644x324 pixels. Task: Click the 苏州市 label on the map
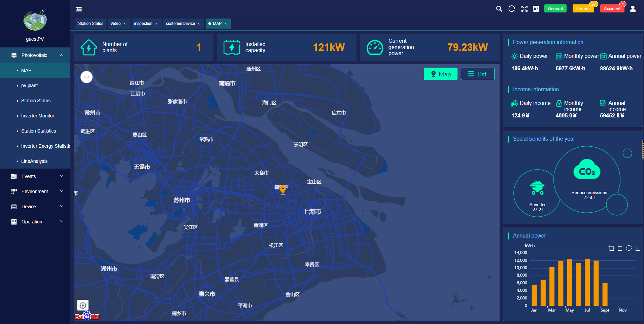point(182,200)
